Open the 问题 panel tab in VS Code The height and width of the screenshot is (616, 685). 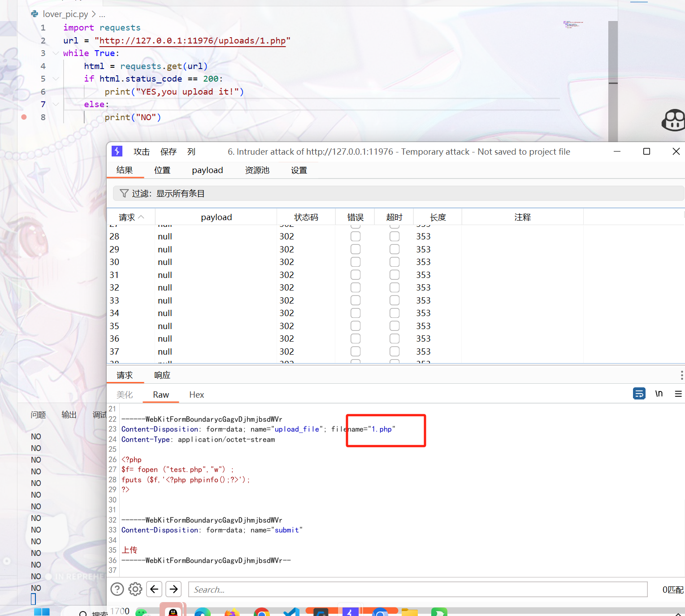pos(38,415)
